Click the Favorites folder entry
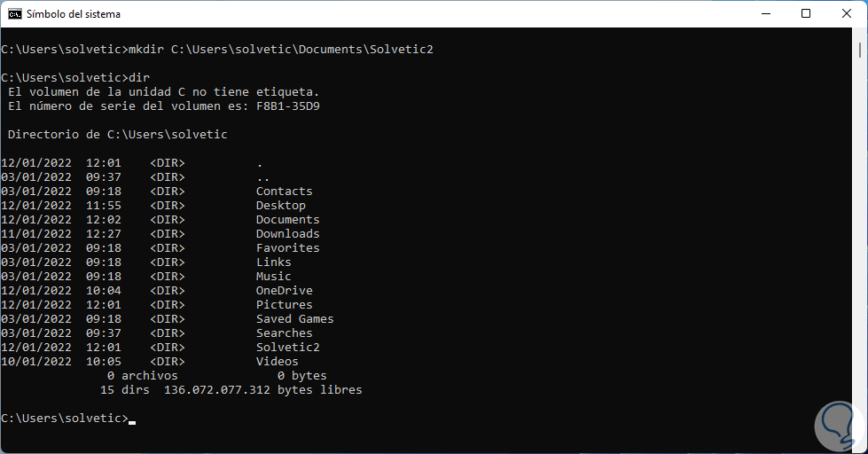Image resolution: width=868 pixels, height=454 pixels. pos(287,248)
